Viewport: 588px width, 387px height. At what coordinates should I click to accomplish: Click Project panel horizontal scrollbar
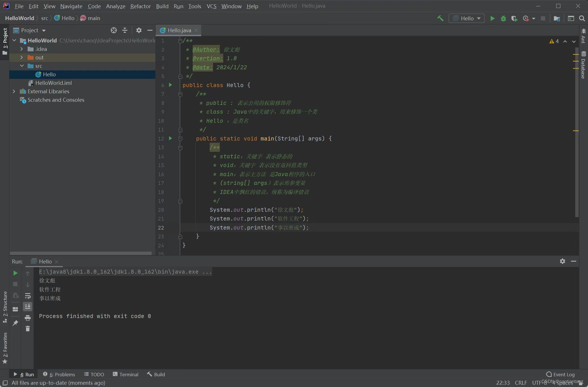(x=81, y=253)
